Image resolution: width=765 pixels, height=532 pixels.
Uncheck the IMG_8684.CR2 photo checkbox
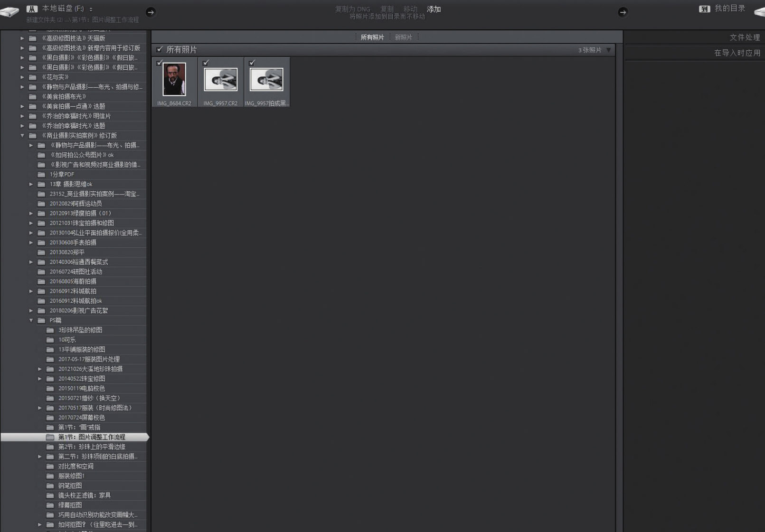160,63
